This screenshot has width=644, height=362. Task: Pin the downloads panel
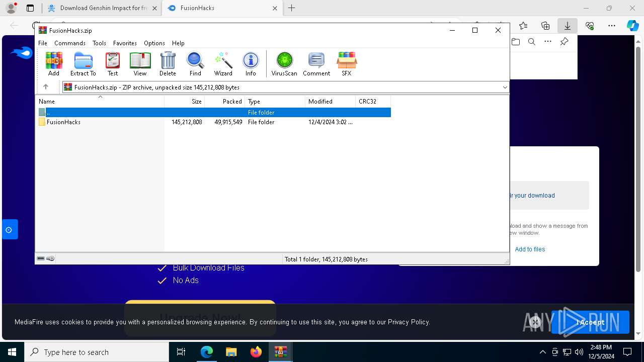(x=564, y=42)
